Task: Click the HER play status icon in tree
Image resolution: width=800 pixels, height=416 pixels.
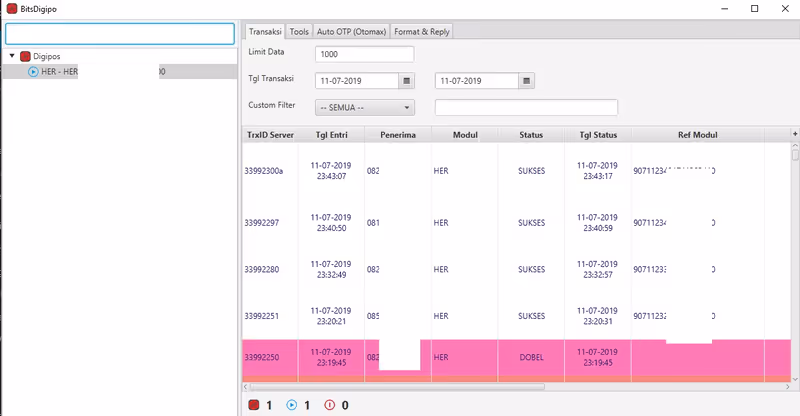Action: [x=33, y=72]
